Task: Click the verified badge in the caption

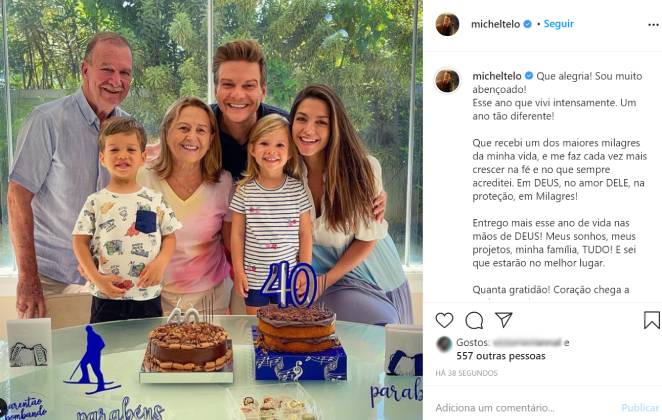Action: 529,76
